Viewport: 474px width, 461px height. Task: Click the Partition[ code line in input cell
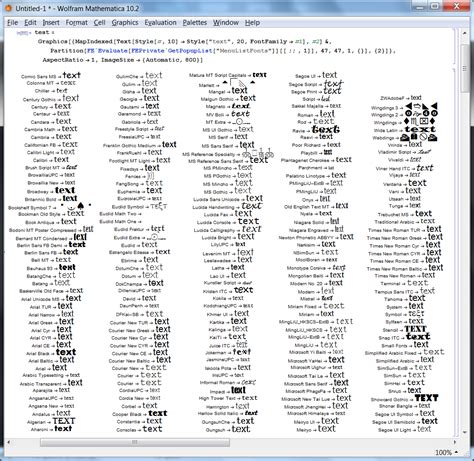pyautogui.click(x=223, y=51)
